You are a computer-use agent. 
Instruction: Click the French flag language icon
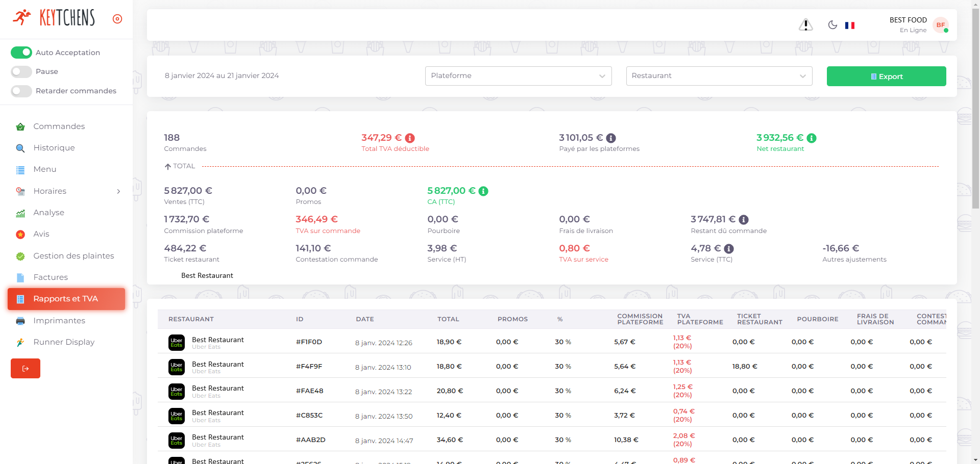pyautogui.click(x=850, y=25)
